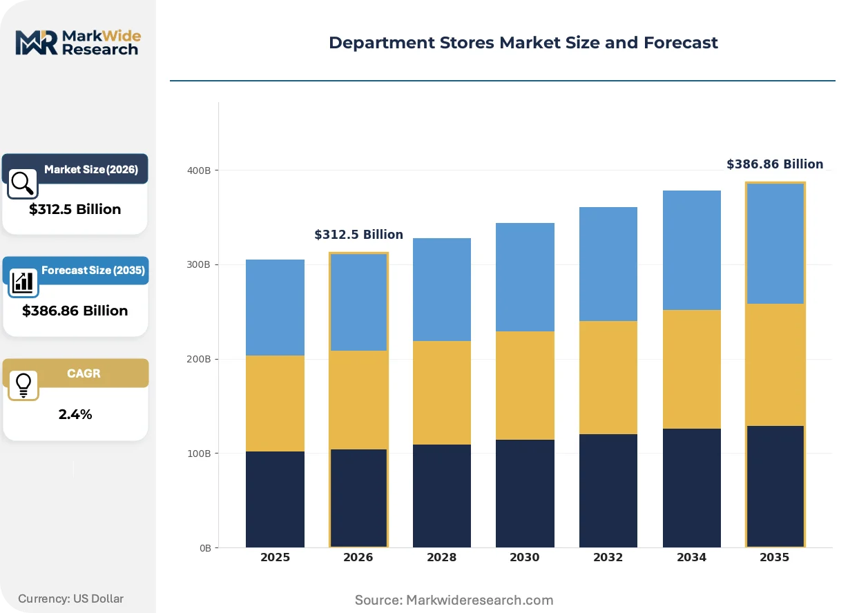Screen dimensions: 868x613
Task: Click the light blue segment of the 2025 bar
Action: pos(275,308)
